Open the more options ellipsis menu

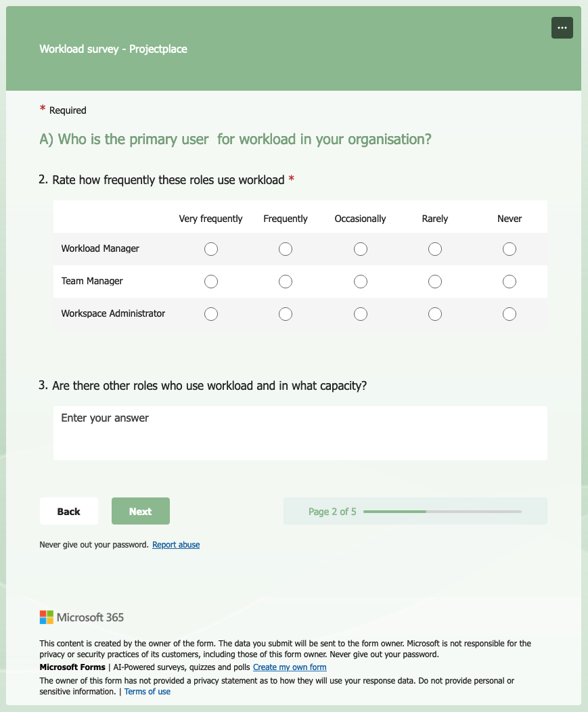(562, 28)
